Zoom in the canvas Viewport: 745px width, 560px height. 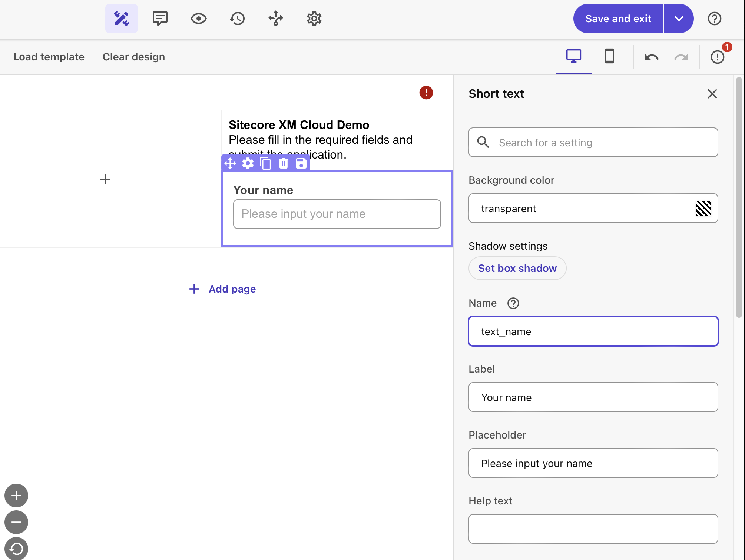(x=16, y=496)
